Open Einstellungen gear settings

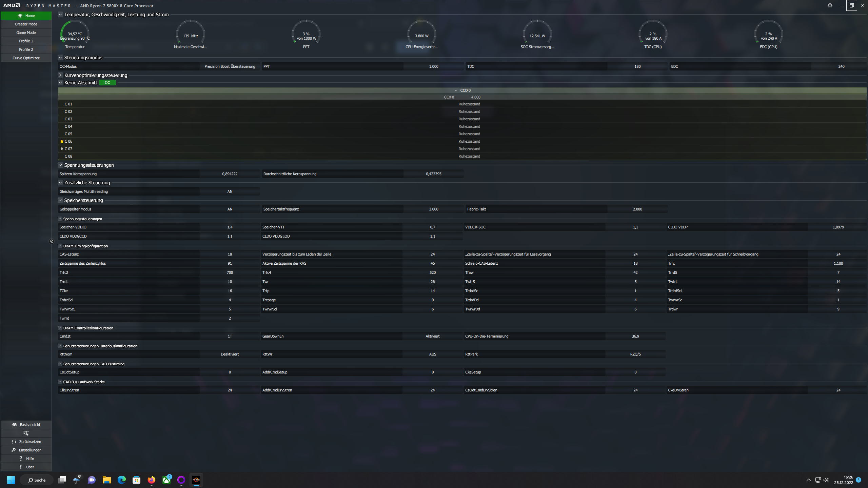14,450
